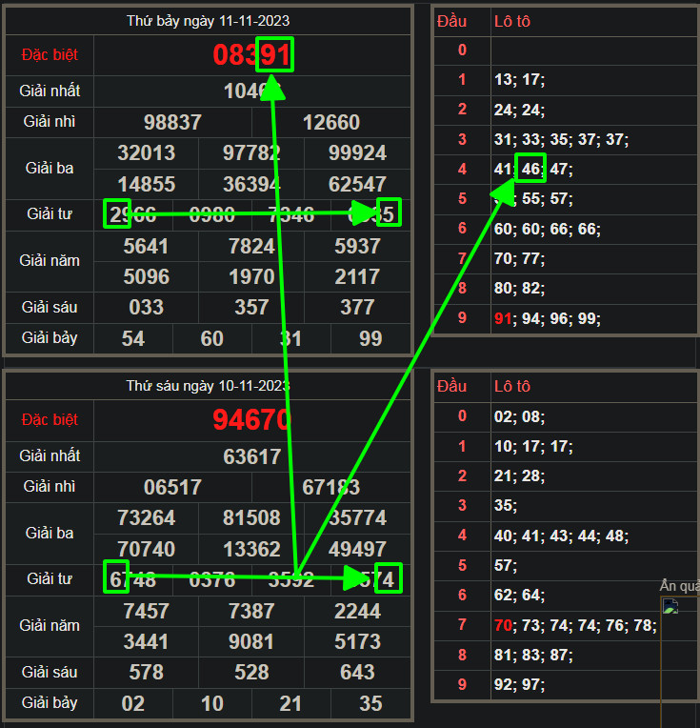Select Giải nhất number 63617

click(251, 456)
